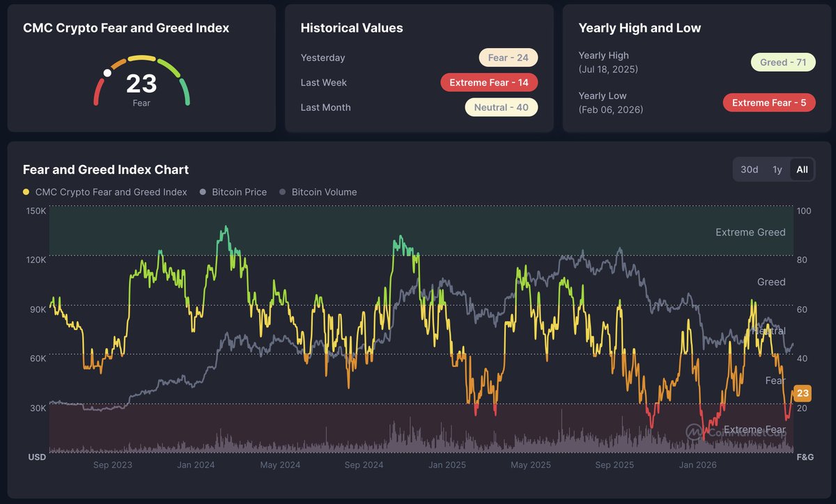The image size is (836, 504).
Task: Click the Fear and Greed Index Chart title
Action: 106,169
